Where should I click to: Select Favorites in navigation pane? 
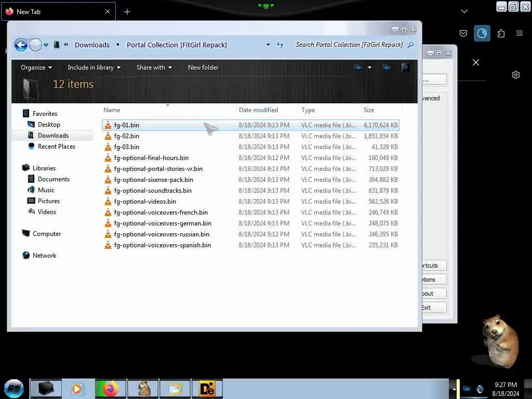45,114
